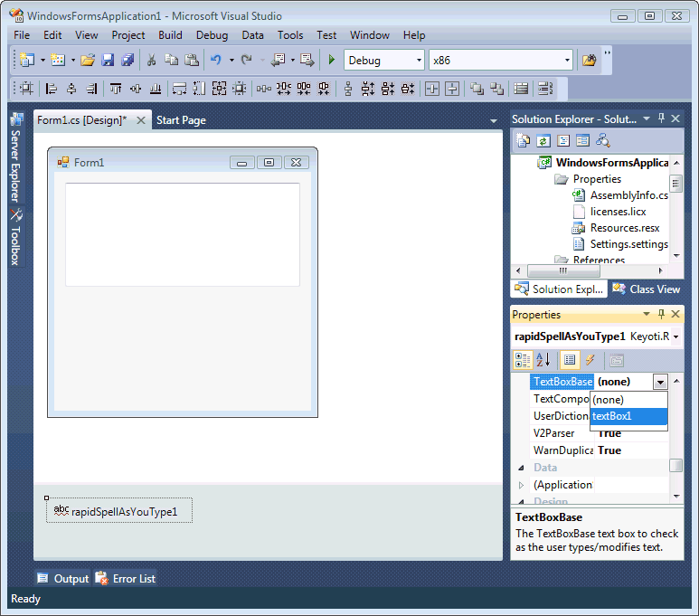Open the File menu
This screenshot has width=699, height=616.
coord(22,35)
